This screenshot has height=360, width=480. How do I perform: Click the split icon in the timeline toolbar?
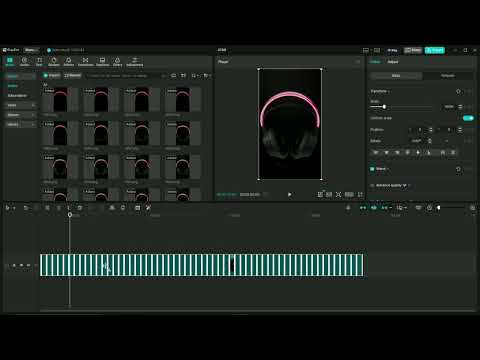pos(47,208)
